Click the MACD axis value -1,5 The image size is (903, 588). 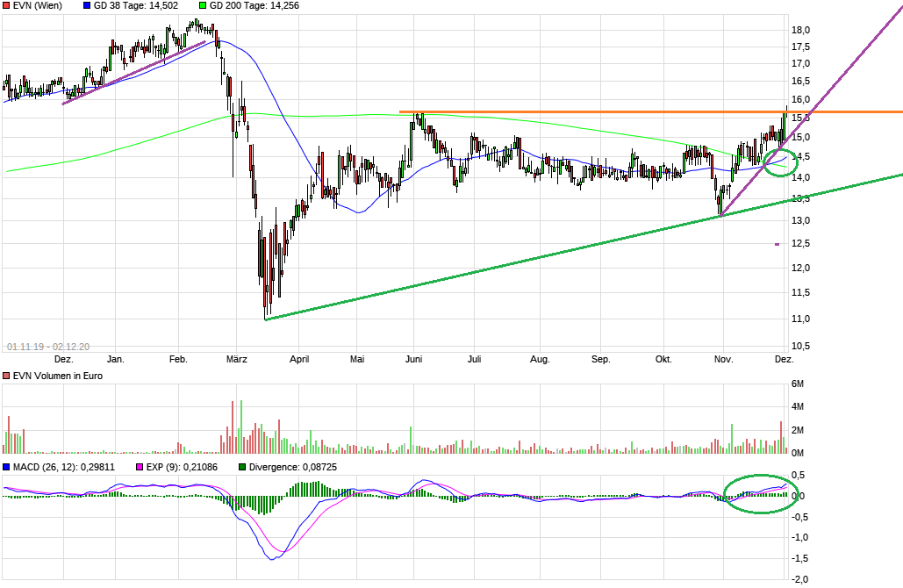799,559
